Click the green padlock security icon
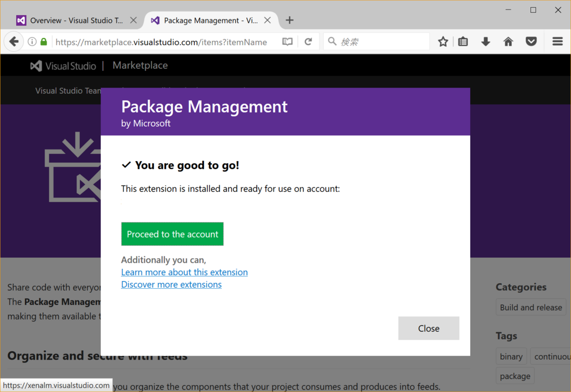The width and height of the screenshot is (571, 392). 43,41
